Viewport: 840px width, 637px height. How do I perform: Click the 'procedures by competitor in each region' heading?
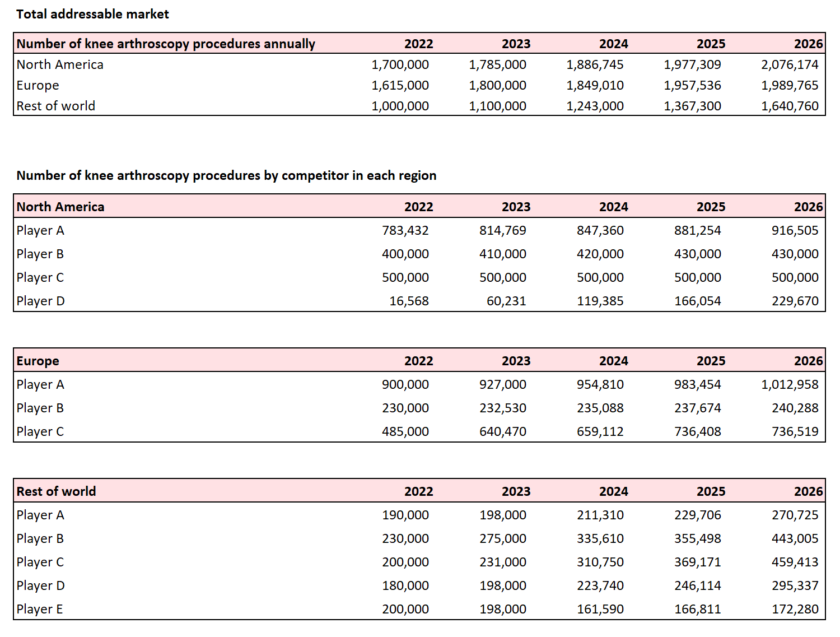[x=226, y=175]
